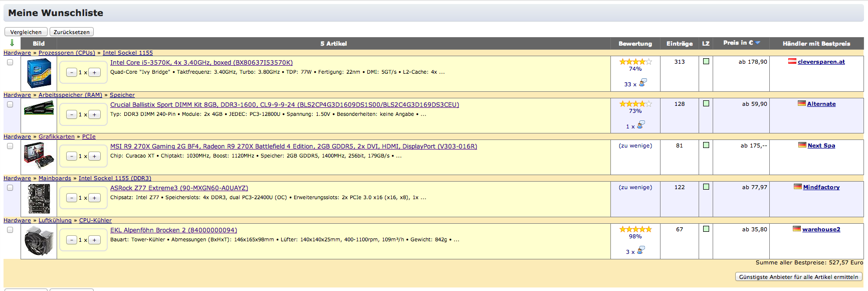Click German flag next to Alternate
This screenshot has height=291, width=868.
pos(802,103)
